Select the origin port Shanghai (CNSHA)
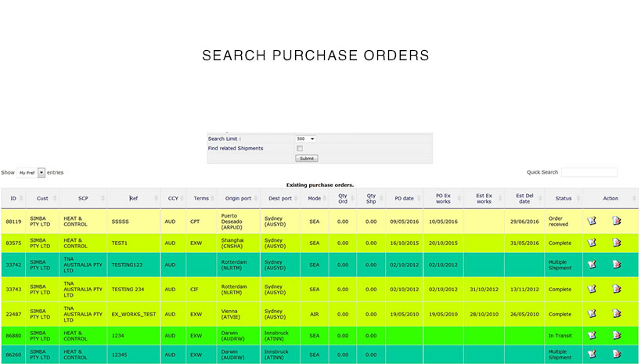641x364 pixels. [x=239, y=243]
